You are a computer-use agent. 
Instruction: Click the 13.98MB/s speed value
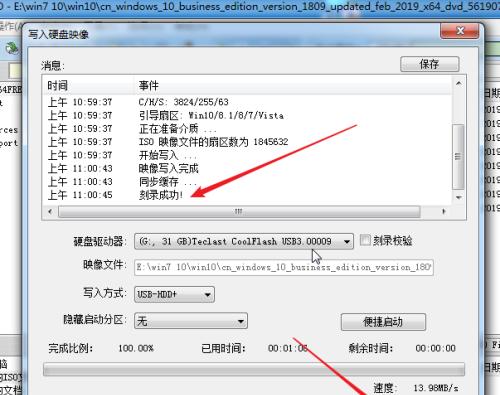(436, 388)
